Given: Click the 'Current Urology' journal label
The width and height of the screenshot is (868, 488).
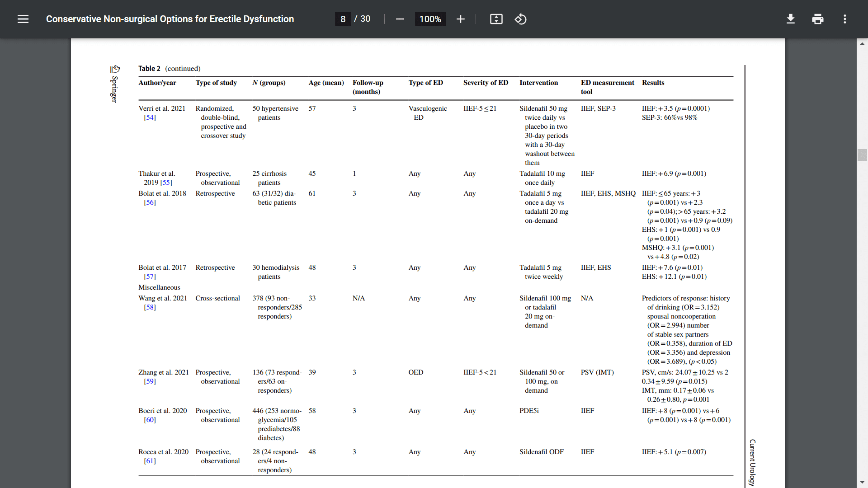Looking at the screenshot, I should click(x=752, y=463).
